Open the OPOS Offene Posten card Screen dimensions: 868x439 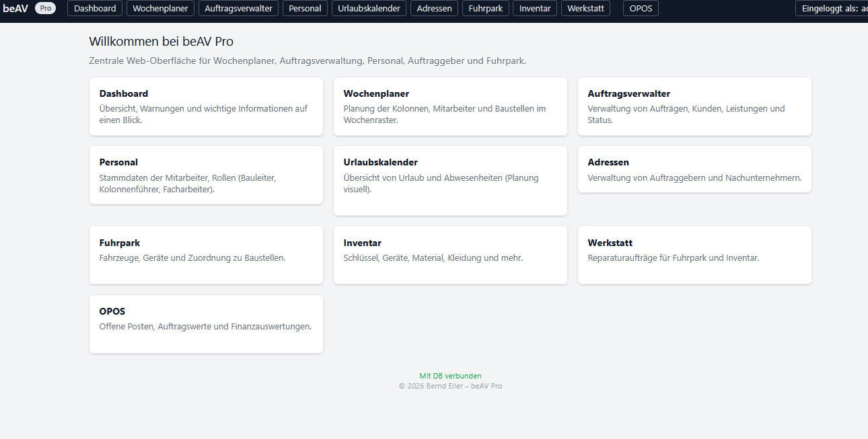pyautogui.click(x=206, y=323)
